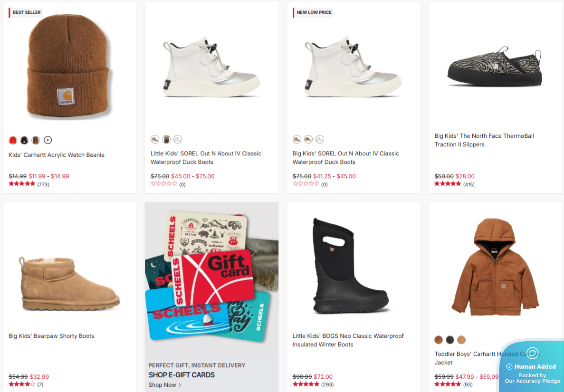Click the home icon on the blue badge
The image size is (564, 392).
point(533,353)
